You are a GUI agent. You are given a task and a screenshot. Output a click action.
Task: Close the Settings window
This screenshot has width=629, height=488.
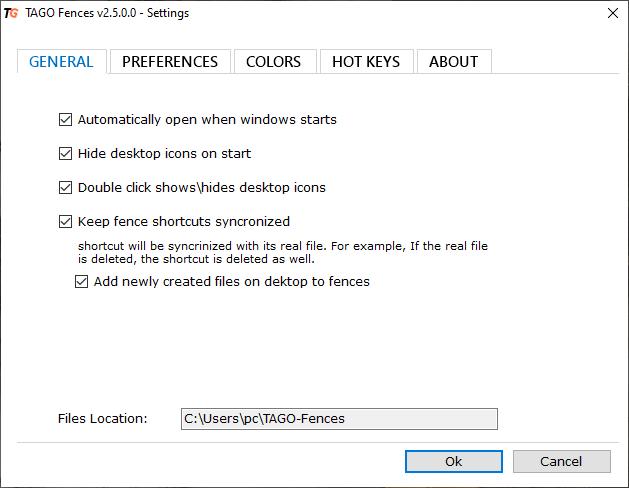pos(613,13)
